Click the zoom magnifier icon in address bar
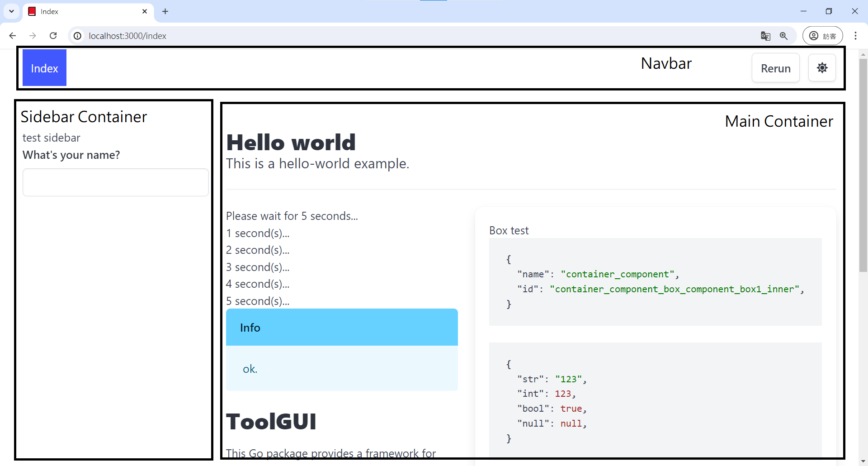 tap(784, 36)
